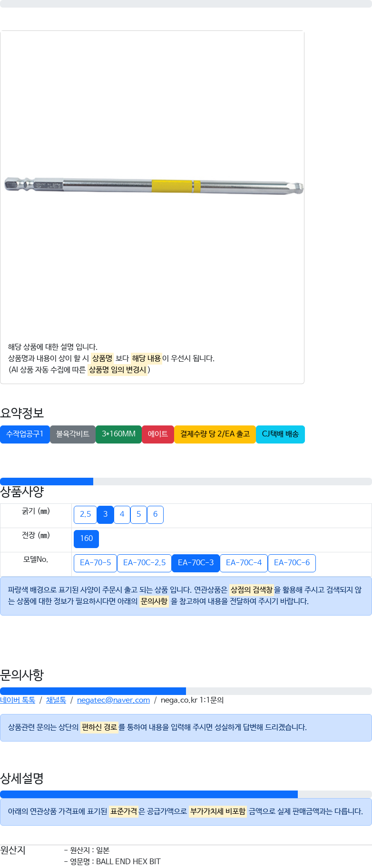The height and width of the screenshot is (868, 372).
Task: Click the 에이트 brand tag
Action: [x=158, y=434]
